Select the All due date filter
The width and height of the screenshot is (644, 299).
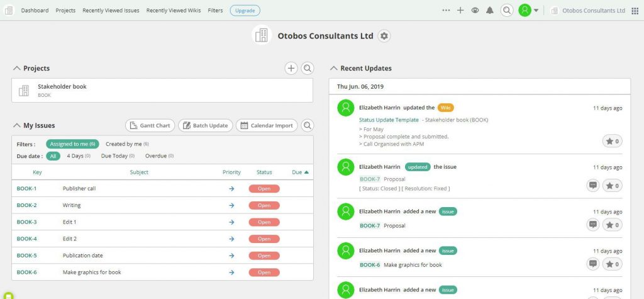point(53,156)
